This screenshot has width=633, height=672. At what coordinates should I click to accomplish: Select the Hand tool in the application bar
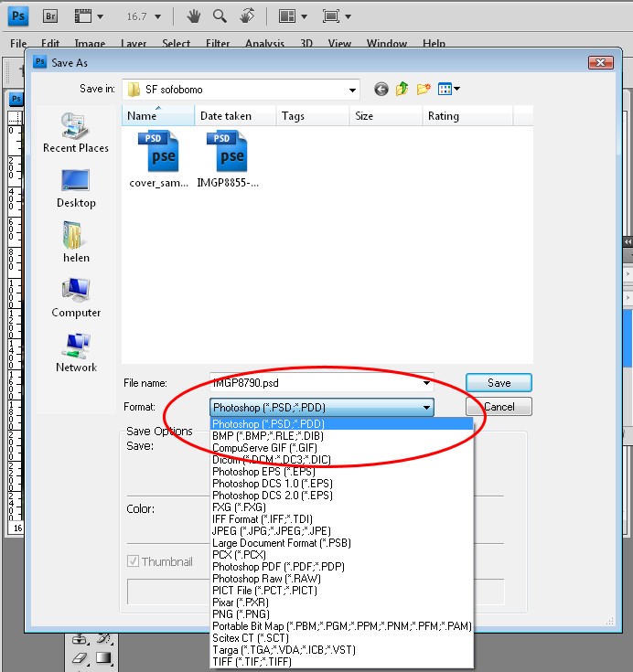[193, 16]
